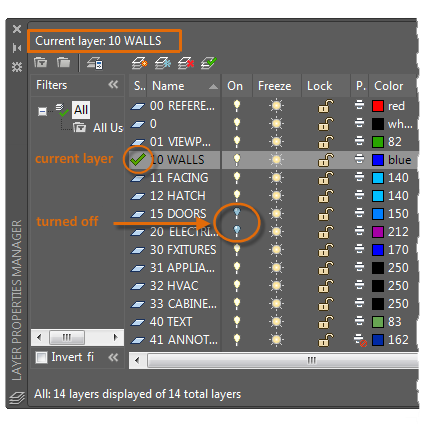Select the 11 FACING layer row
Viewport: 424px width, 424px height.
(273, 178)
